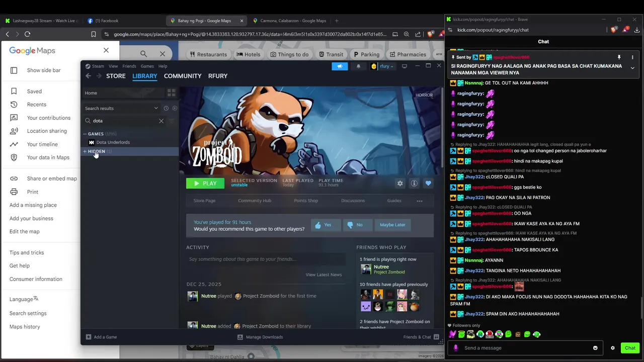Screen dimensions: 644x362
Task: Open the RFURY profile tab
Action: [x=217, y=76]
